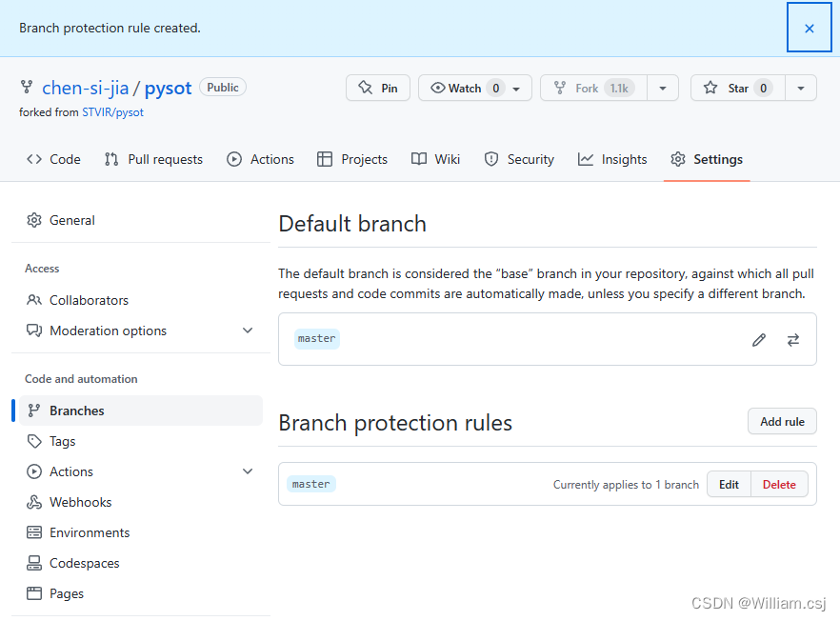Open Collaborators in the sidebar
Screen dimensions: 840x621
tap(141, 300)
